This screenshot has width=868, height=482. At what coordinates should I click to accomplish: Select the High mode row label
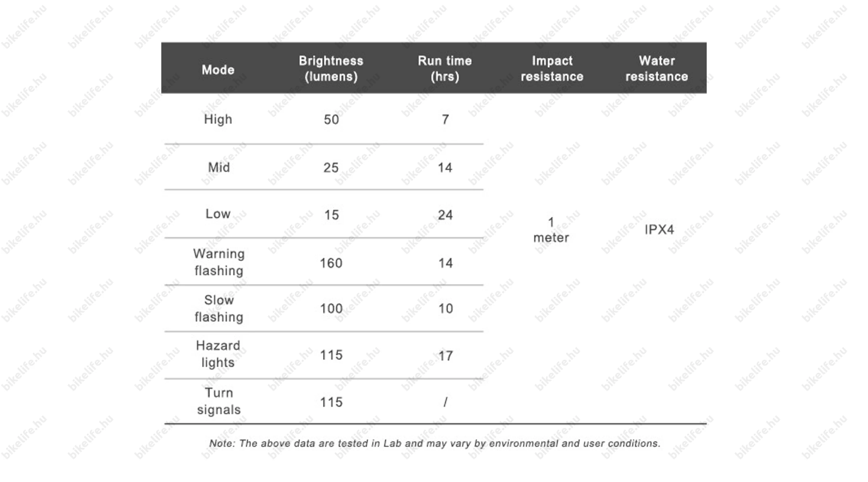point(218,119)
